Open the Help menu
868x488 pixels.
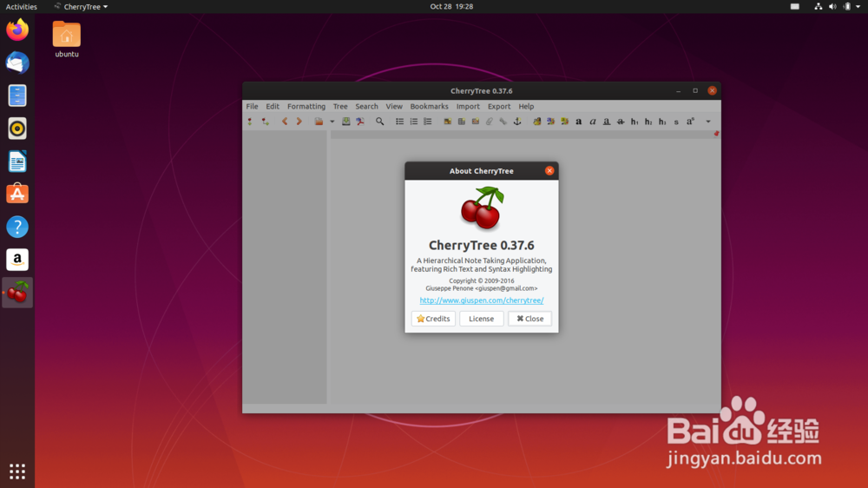coord(526,106)
